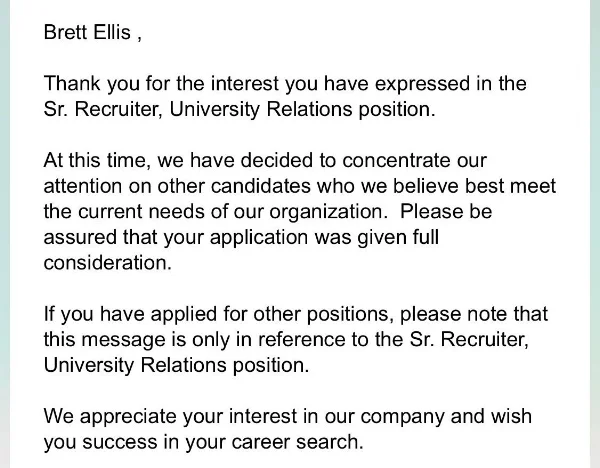Click on the word "believe"
Screen dimensions: 600x468
(426, 186)
